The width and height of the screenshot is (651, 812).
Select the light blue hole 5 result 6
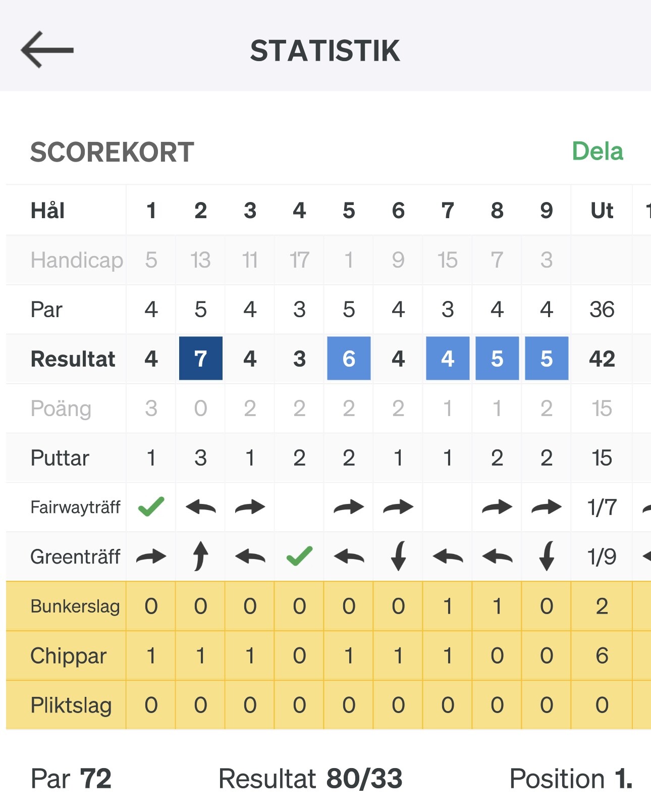click(349, 358)
